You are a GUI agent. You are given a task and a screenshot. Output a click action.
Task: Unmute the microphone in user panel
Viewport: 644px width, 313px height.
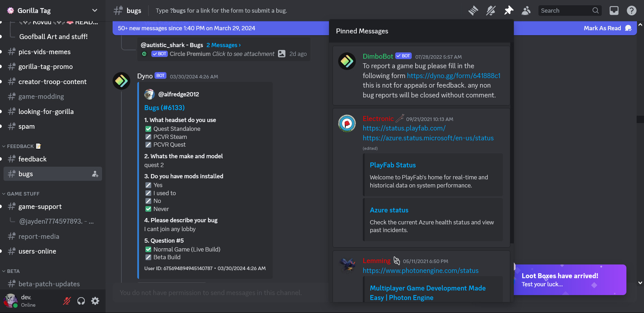point(67,301)
